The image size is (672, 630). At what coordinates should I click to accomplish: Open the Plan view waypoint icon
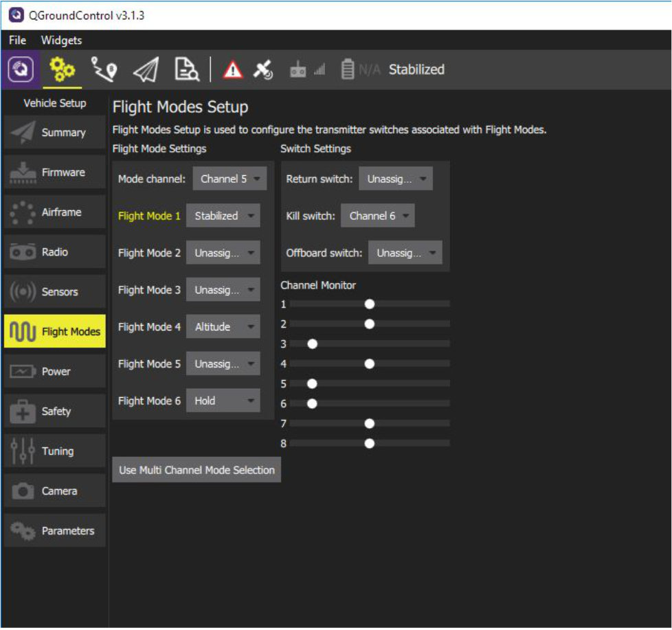[104, 69]
